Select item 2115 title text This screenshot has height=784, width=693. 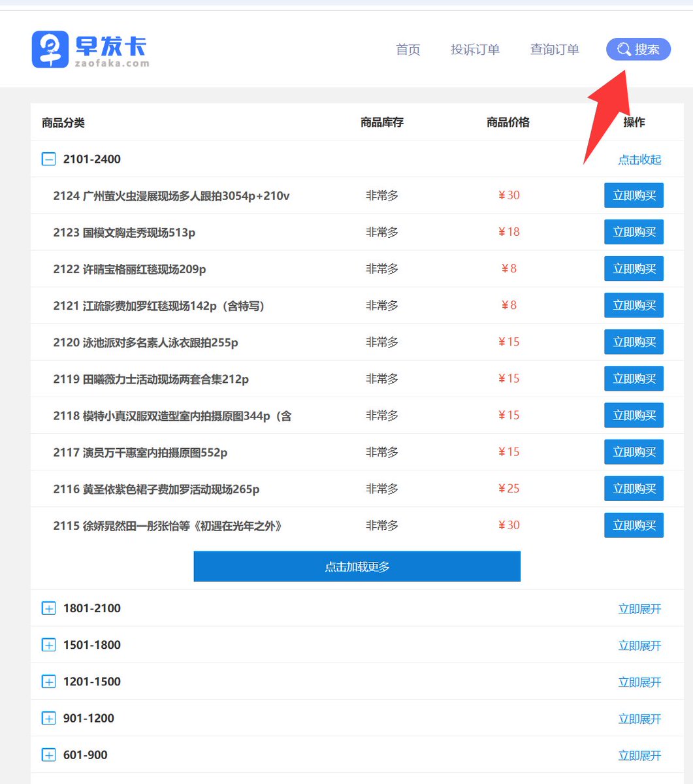click(x=168, y=525)
